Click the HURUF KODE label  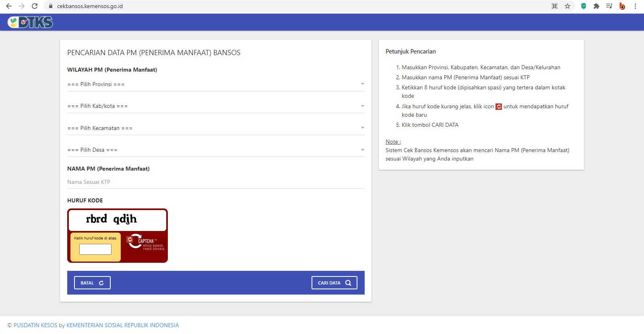pos(85,200)
